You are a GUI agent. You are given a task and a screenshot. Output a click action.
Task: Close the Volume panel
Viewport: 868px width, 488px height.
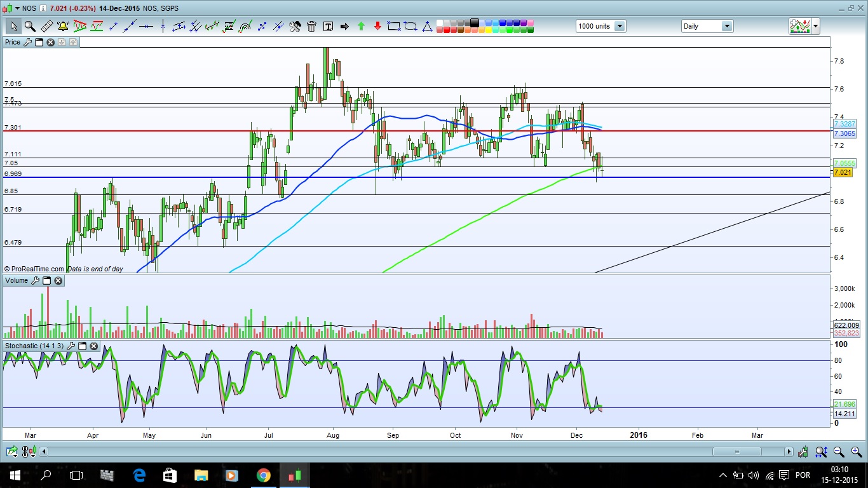point(58,280)
